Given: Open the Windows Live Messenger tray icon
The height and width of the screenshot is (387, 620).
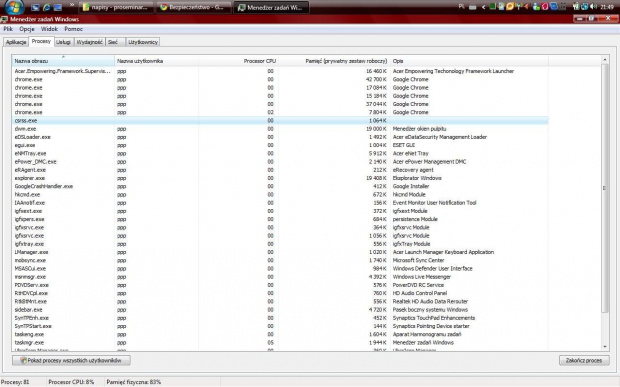Looking at the screenshot, I should click(536, 6).
